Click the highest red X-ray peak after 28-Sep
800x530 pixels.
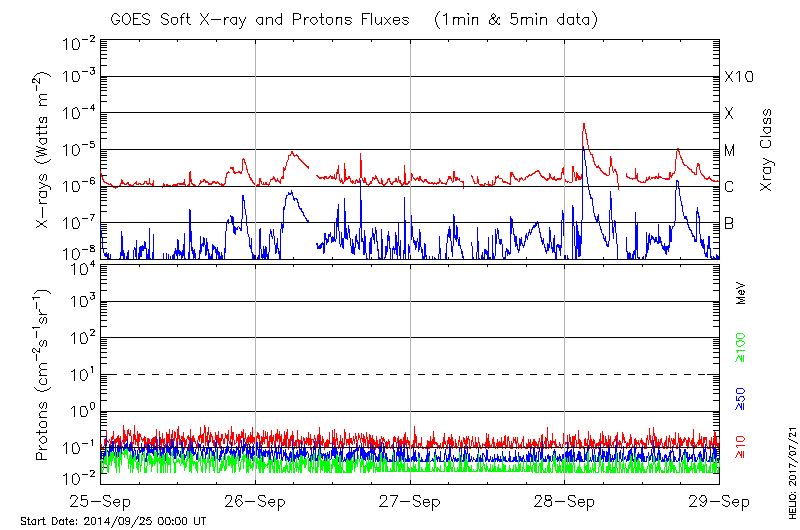584,124
